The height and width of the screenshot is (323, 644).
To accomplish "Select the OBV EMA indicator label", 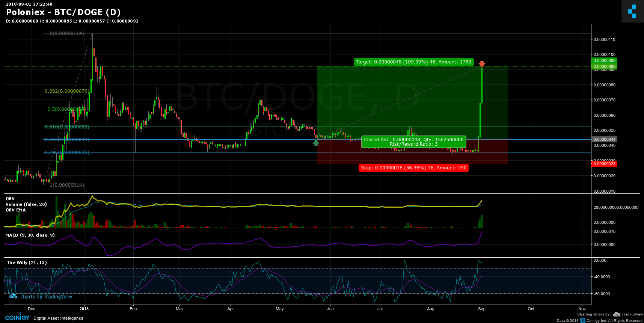I will [x=16, y=210].
